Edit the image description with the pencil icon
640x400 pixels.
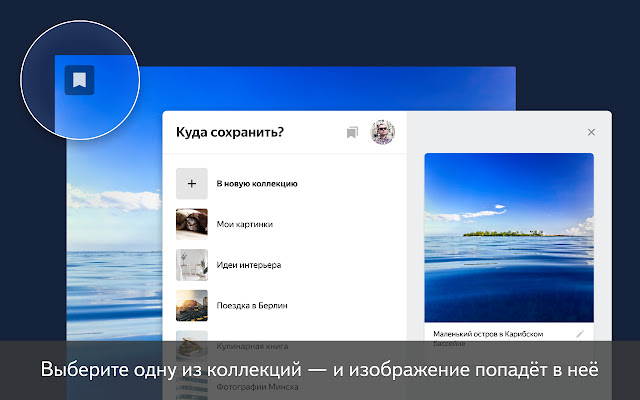(580, 334)
